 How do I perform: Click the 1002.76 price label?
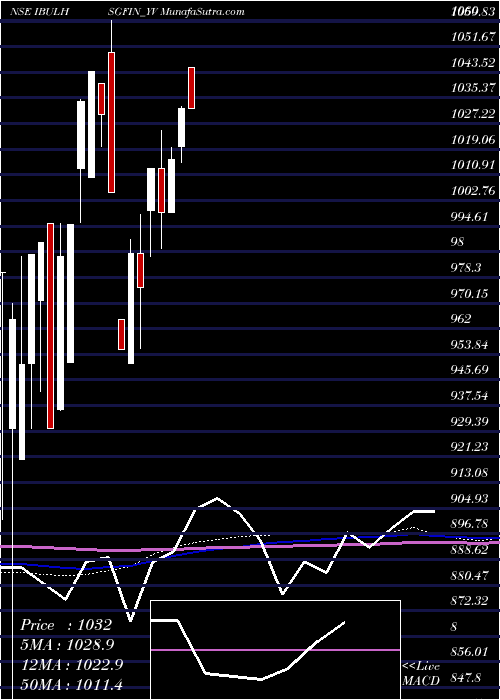[473, 191]
